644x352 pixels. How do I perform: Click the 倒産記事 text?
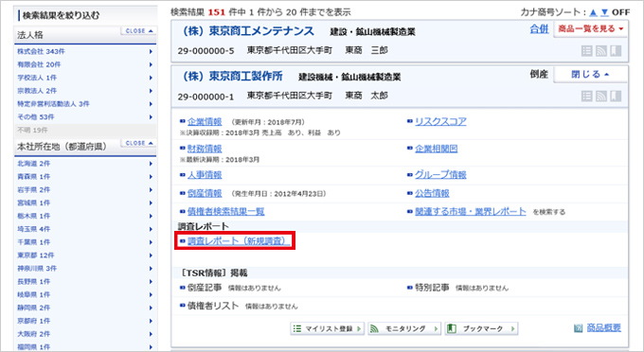[205, 288]
